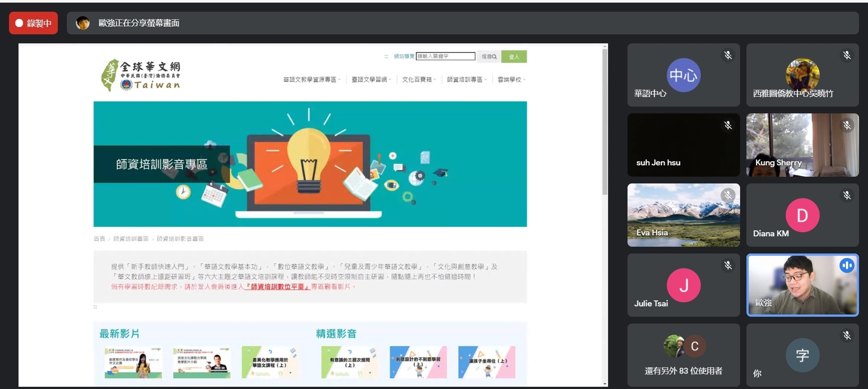Click the green 登入 login button

[515, 56]
